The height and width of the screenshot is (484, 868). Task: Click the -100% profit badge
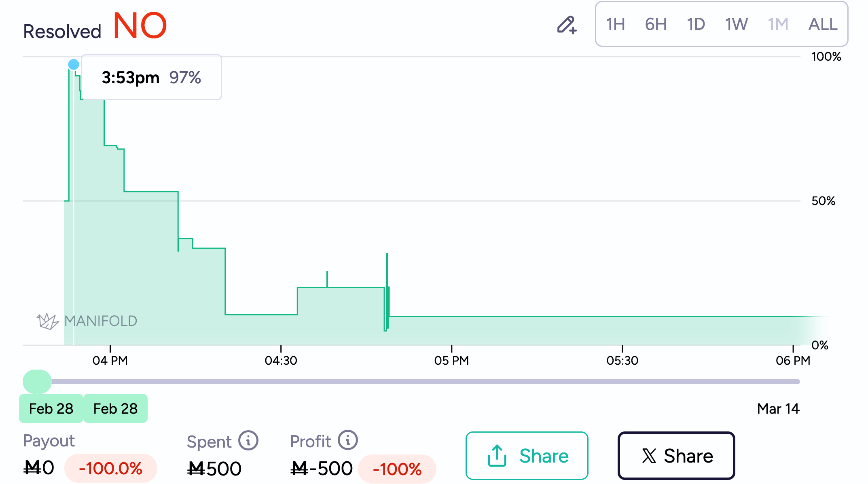click(x=397, y=469)
